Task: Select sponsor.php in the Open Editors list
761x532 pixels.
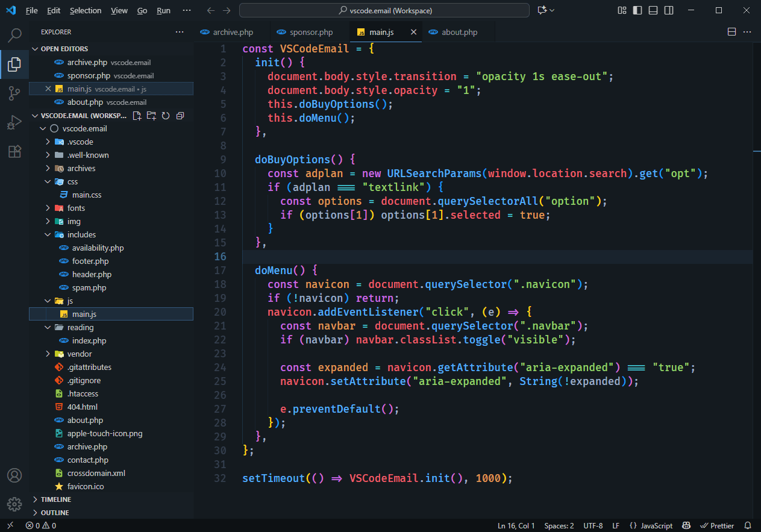Action: 111,75
